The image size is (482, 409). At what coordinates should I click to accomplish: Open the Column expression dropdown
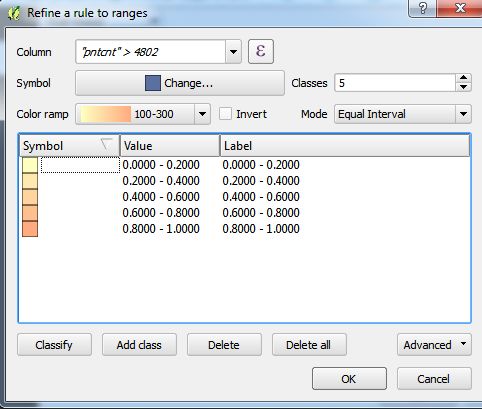(x=233, y=52)
